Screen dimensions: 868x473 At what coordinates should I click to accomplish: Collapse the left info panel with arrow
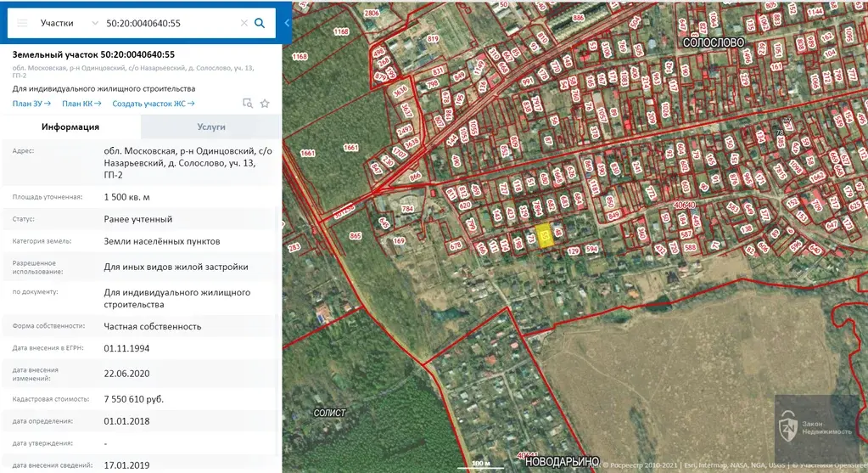click(x=287, y=23)
